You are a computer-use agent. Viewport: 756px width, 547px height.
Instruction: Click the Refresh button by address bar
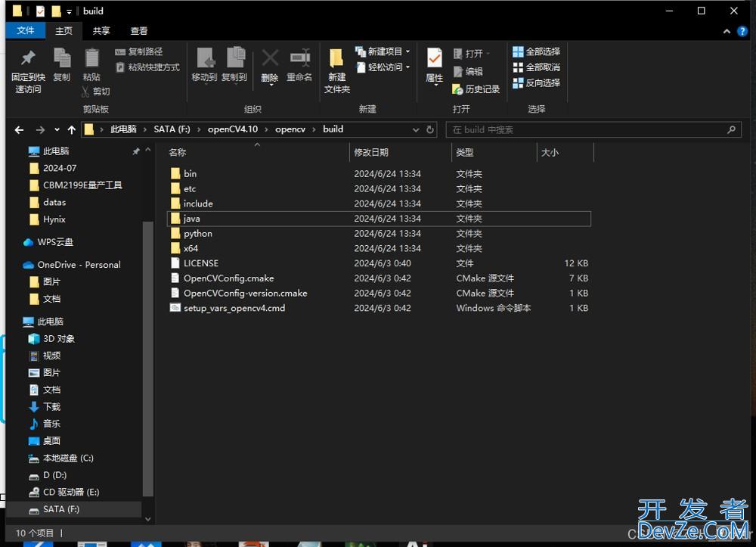430,130
